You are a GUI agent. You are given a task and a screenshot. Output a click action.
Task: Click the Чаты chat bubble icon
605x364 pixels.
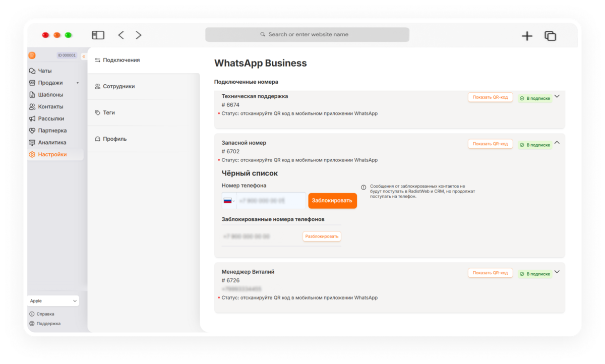tap(32, 71)
